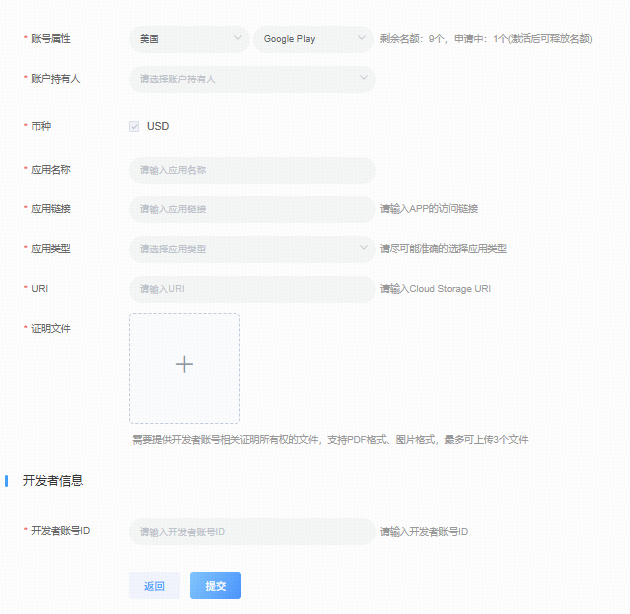Click the 账户持有人 field label

pyautogui.click(x=55, y=78)
